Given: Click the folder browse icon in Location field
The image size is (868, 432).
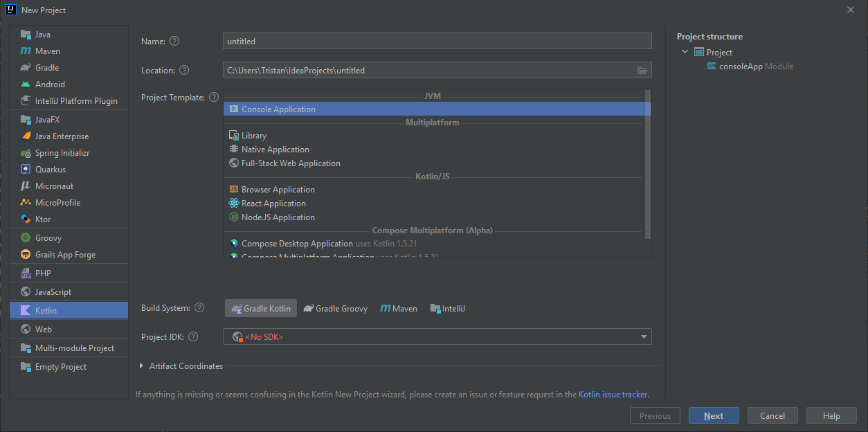Looking at the screenshot, I should point(642,71).
